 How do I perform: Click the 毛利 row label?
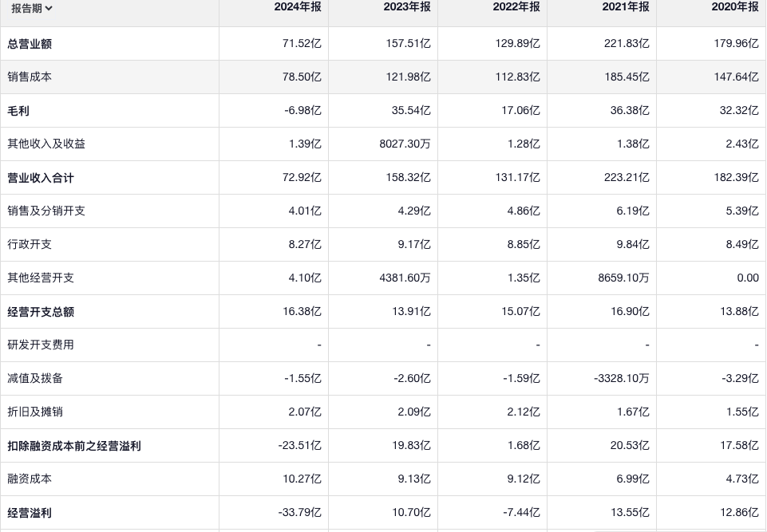19,111
